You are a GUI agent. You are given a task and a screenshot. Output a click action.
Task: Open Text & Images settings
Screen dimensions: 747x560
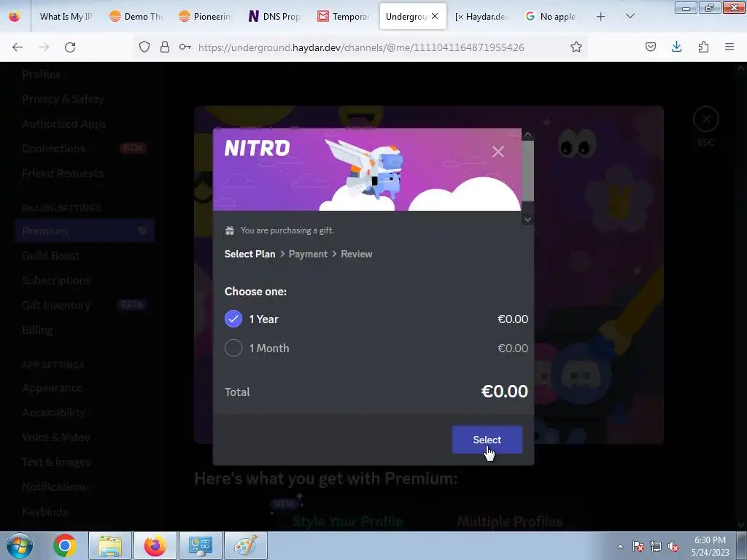(x=55, y=462)
